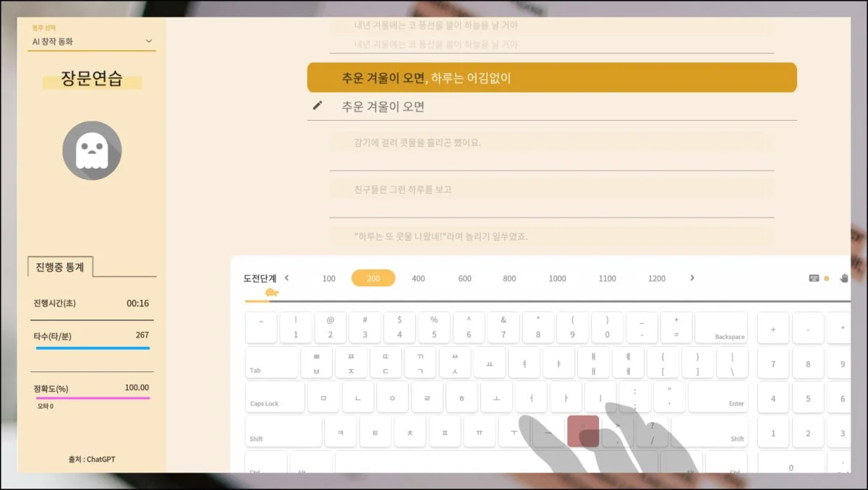Open the AI 창작 동화 category dropdown
The width and height of the screenshot is (868, 490).
tap(92, 41)
